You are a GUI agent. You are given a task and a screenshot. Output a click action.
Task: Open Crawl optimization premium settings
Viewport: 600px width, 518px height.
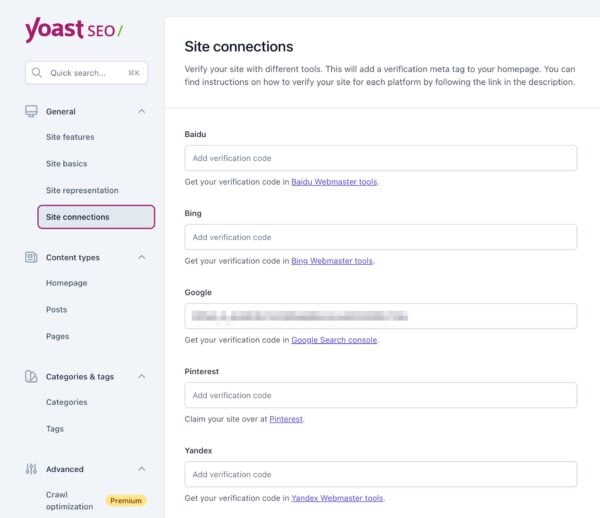[70, 500]
